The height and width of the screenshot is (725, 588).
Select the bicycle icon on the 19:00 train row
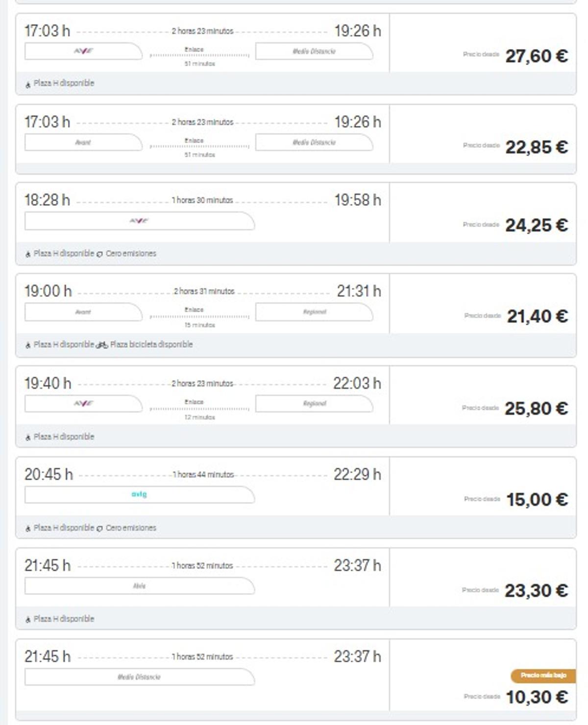pyautogui.click(x=102, y=345)
